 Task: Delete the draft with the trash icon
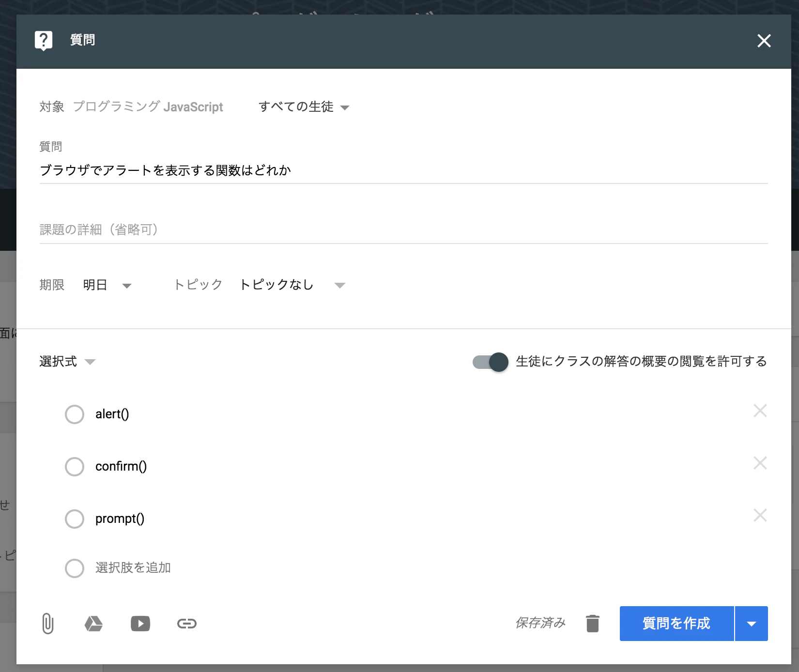pyautogui.click(x=593, y=624)
